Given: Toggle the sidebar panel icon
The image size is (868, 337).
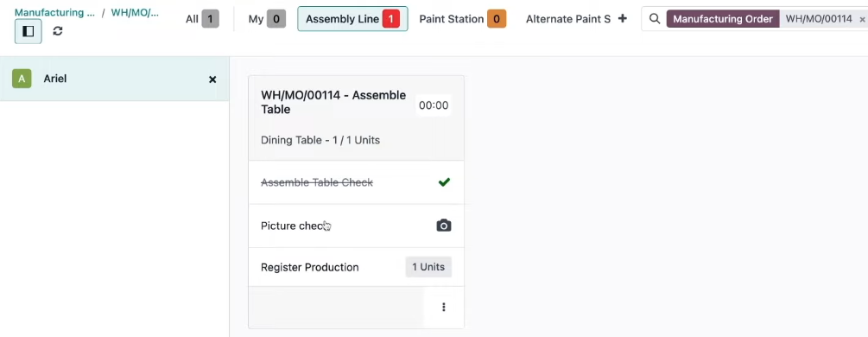Looking at the screenshot, I should click(29, 31).
